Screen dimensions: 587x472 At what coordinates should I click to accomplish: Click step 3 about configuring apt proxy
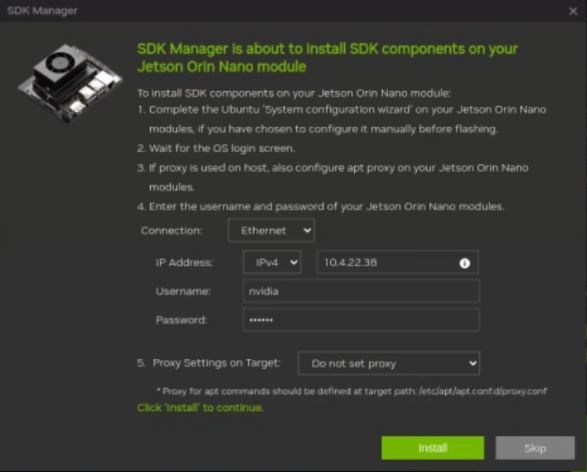(x=333, y=177)
